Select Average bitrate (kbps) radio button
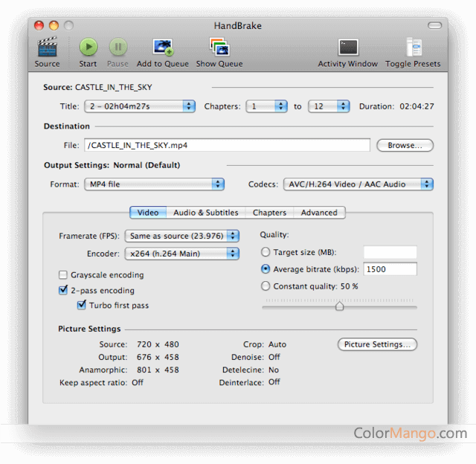 coord(266,269)
